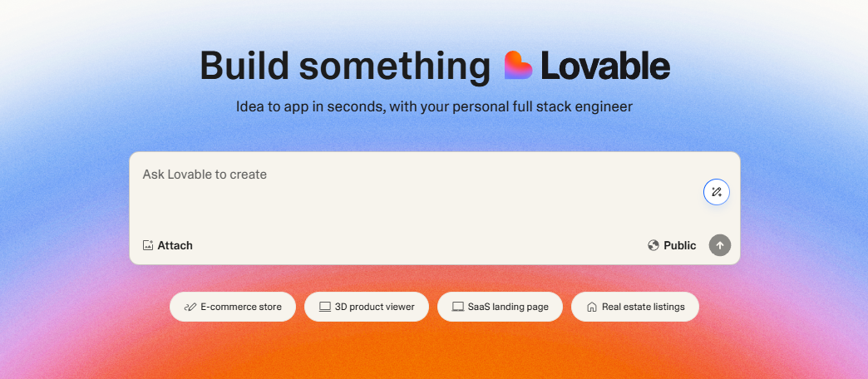The width and height of the screenshot is (868, 379).
Task: Click the Attach image icon
Action: pos(148,245)
